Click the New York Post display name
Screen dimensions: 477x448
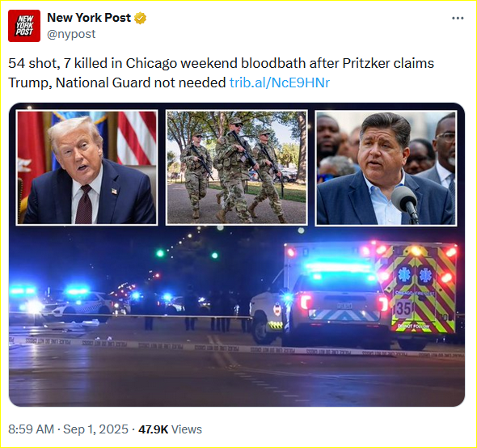click(x=89, y=18)
